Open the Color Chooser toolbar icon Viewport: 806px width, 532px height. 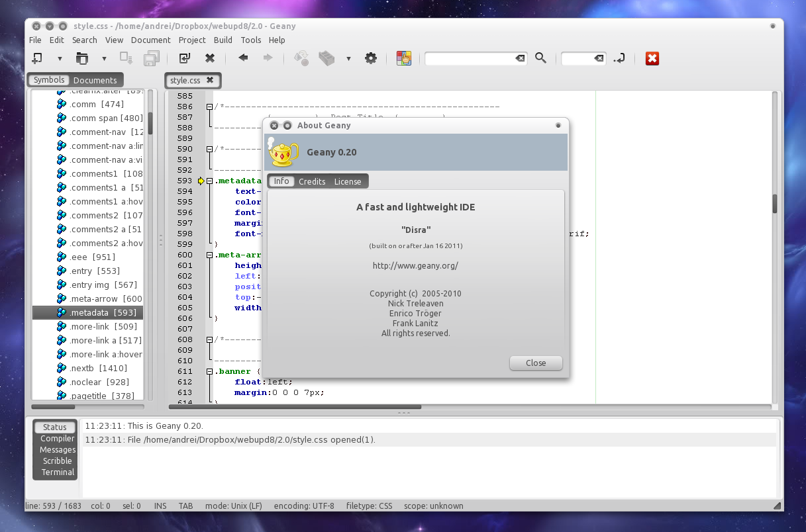[x=404, y=58]
